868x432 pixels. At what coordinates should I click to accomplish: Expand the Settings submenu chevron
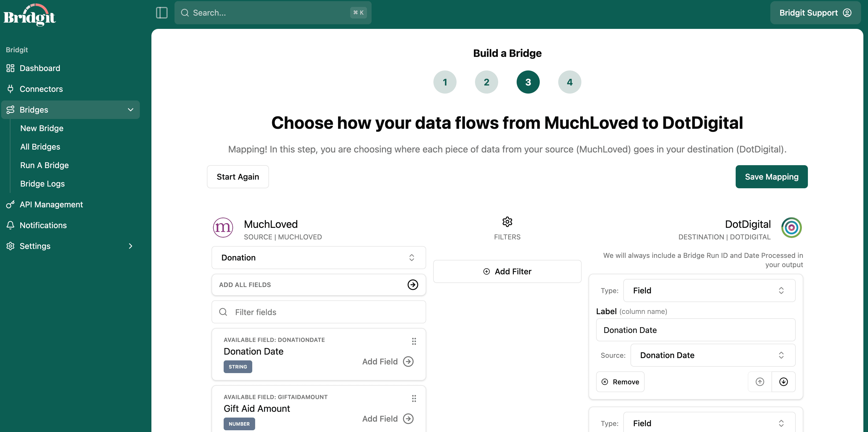tap(130, 246)
